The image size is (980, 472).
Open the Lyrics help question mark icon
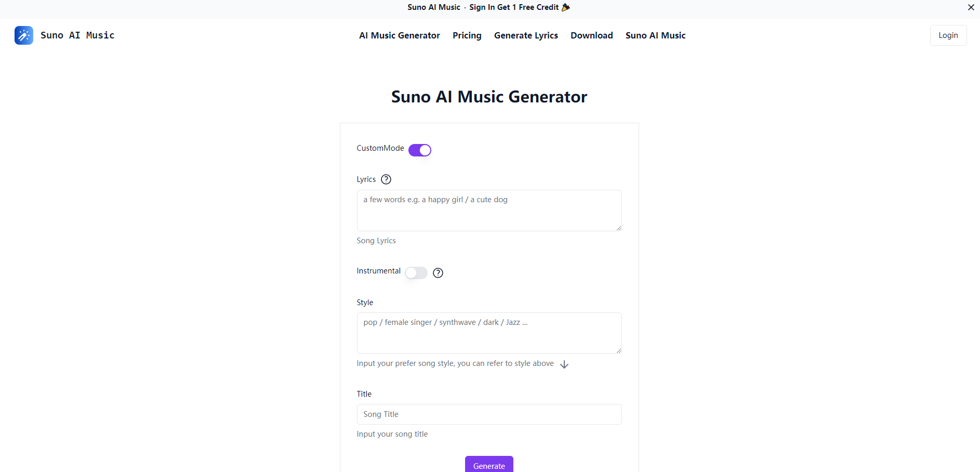click(386, 179)
